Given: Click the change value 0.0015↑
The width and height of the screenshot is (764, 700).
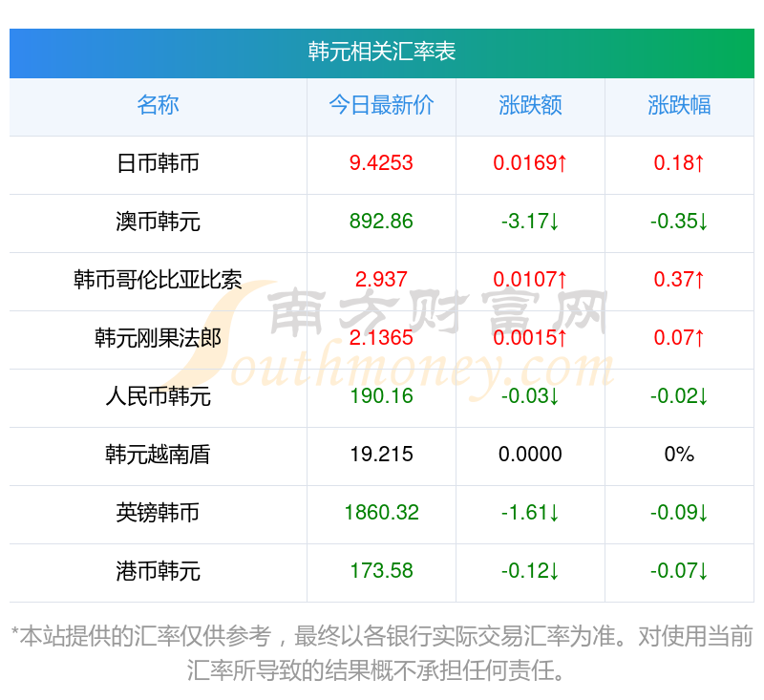Looking at the screenshot, I should [x=530, y=337].
